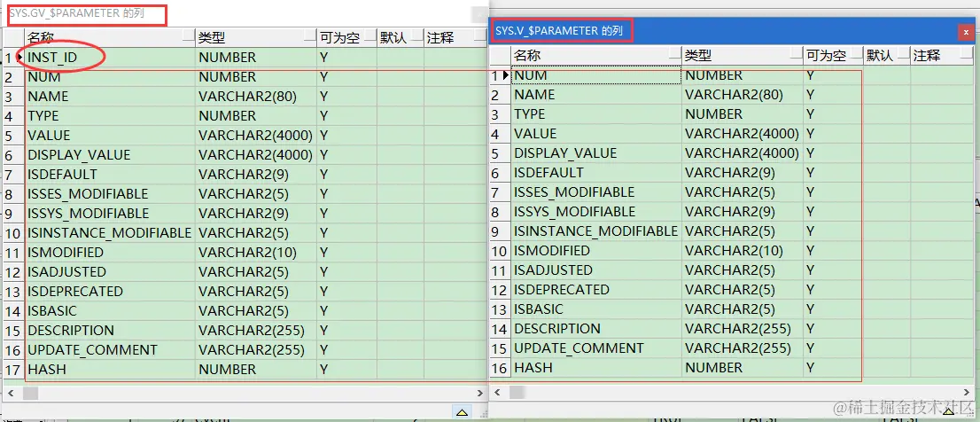Select ISDEPRECATED cell in V_$PARAMETER window
The height and width of the screenshot is (422, 980).
click(x=596, y=290)
